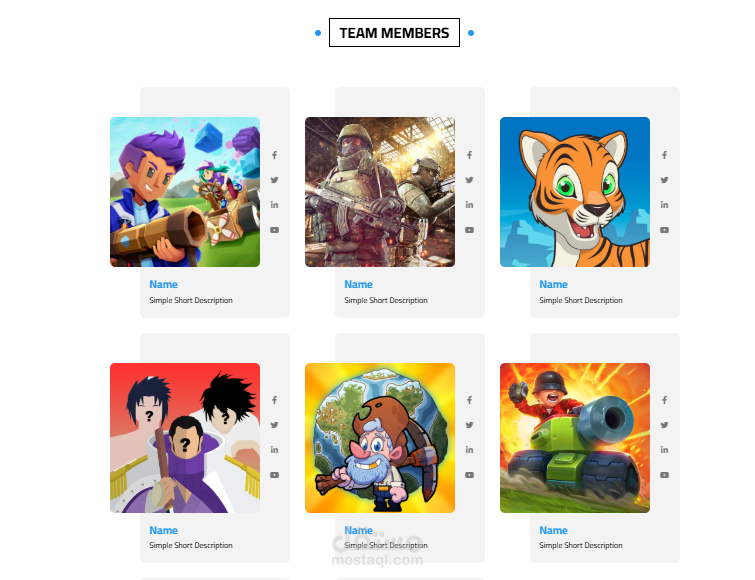The image size is (755, 580).
Task: Click LinkedIn icon beside the tiger card
Action: (664, 205)
